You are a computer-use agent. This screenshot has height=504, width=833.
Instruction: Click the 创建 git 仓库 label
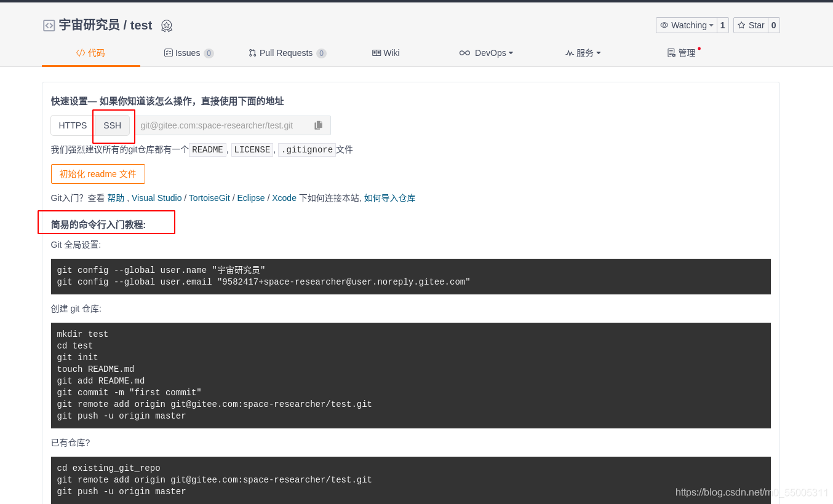click(76, 309)
